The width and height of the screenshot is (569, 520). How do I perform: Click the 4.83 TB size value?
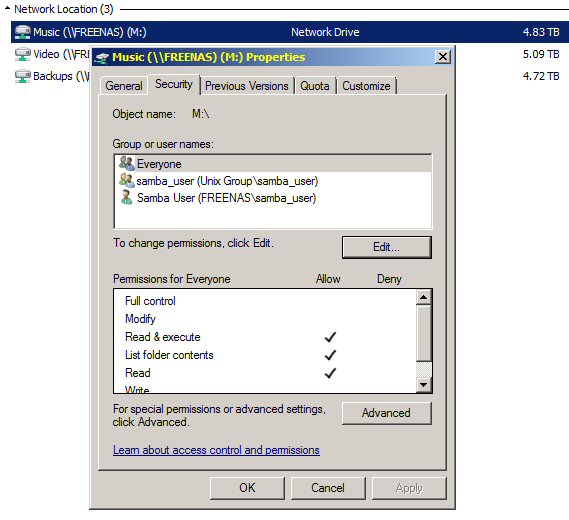[x=541, y=32]
